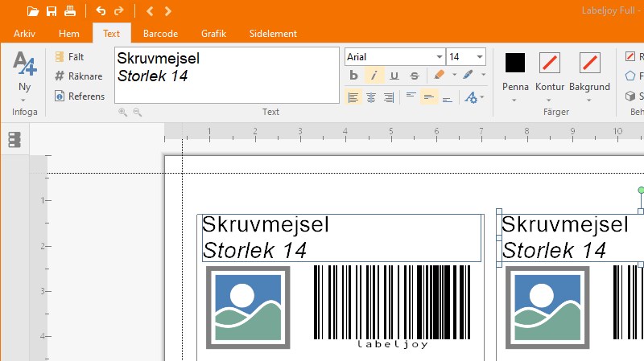The image size is (644, 361).
Task: Open the font size 14 dropdown
Action: 480,56
